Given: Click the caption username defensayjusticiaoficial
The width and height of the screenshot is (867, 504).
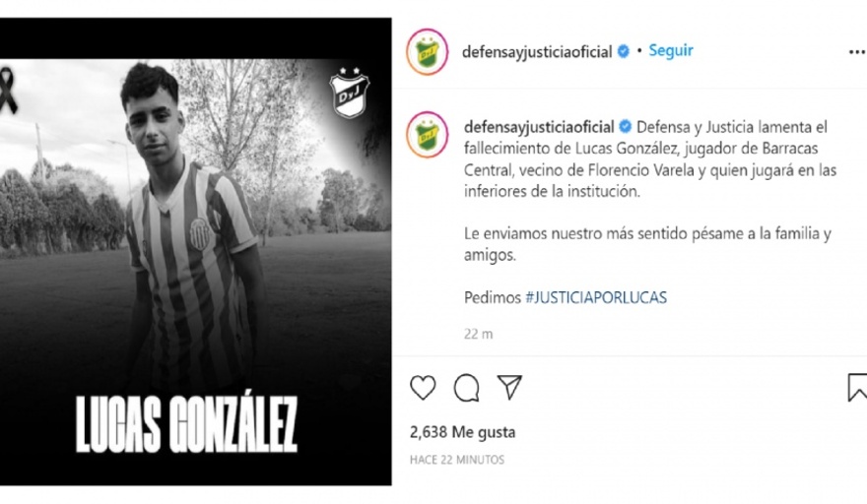Looking at the screenshot, I should [x=539, y=127].
